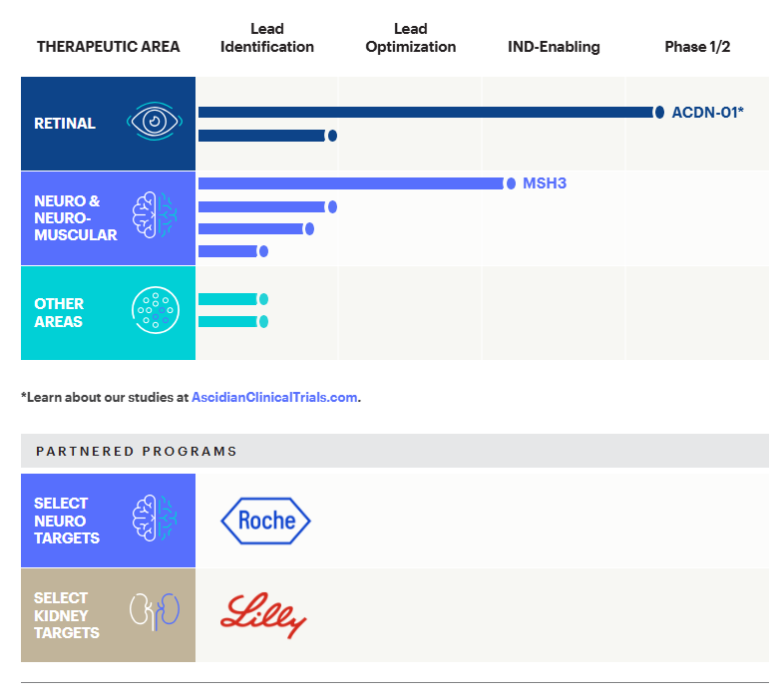The height and width of the screenshot is (700, 781).
Task: Click the brain icon in Neuro & Neuromuscular
Action: click(x=155, y=215)
